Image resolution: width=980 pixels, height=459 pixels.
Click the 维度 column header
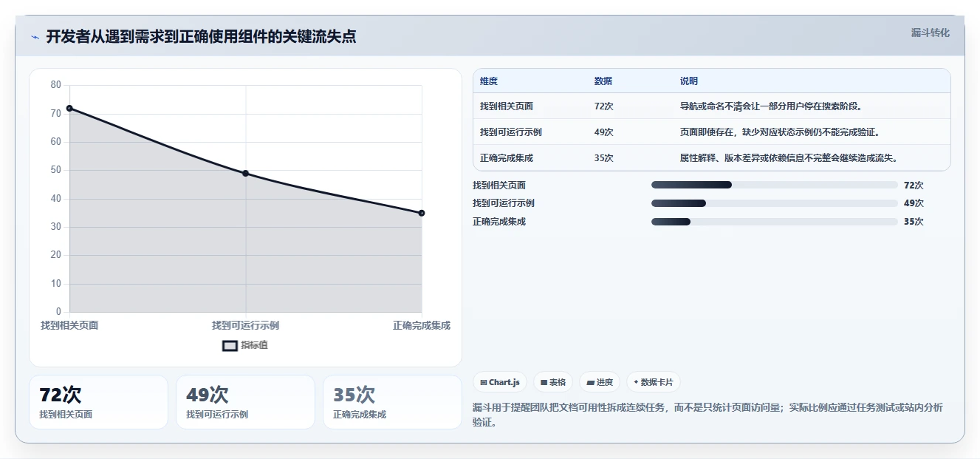489,81
